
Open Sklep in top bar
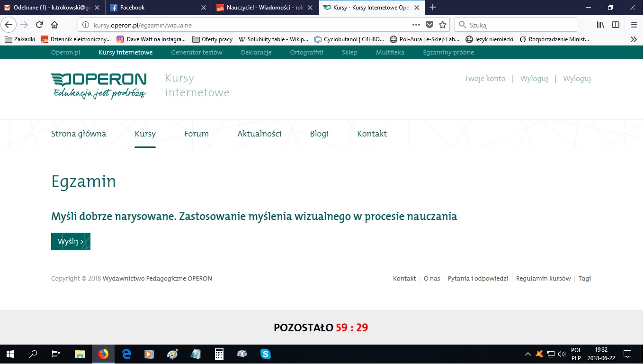(349, 53)
